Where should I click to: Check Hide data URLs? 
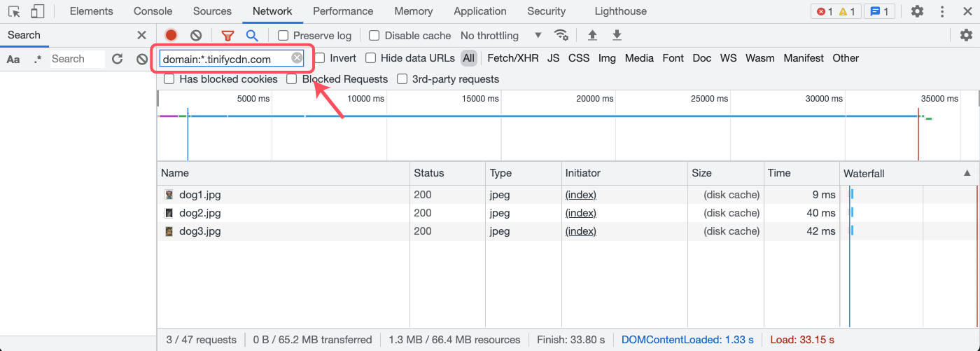[x=370, y=58]
